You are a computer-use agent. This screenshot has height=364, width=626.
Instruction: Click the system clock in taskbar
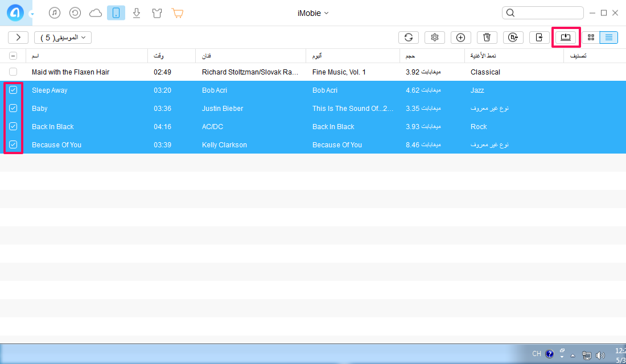tap(620, 355)
